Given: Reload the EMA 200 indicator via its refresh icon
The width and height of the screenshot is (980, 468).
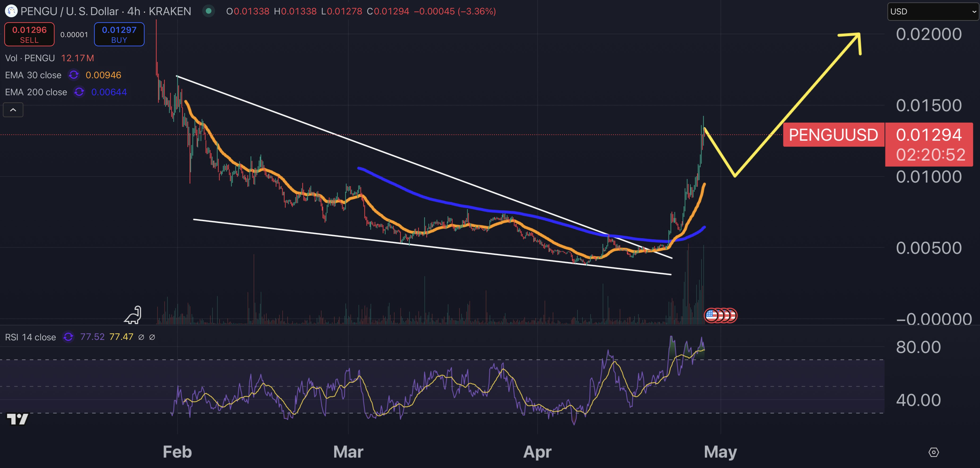Looking at the screenshot, I should point(79,92).
